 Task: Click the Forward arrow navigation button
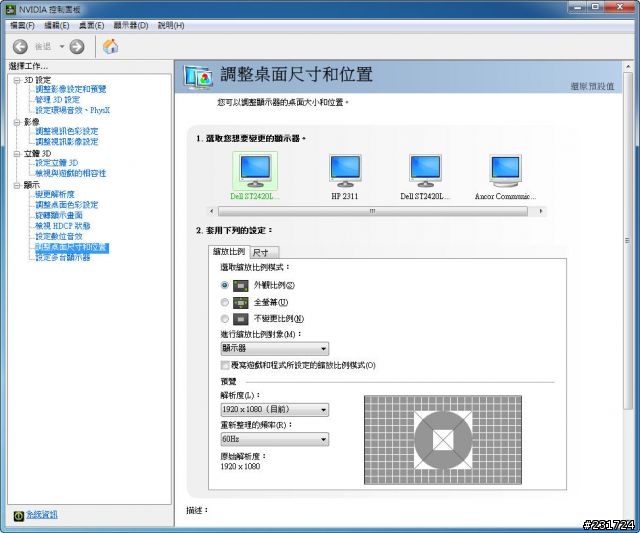[76, 47]
